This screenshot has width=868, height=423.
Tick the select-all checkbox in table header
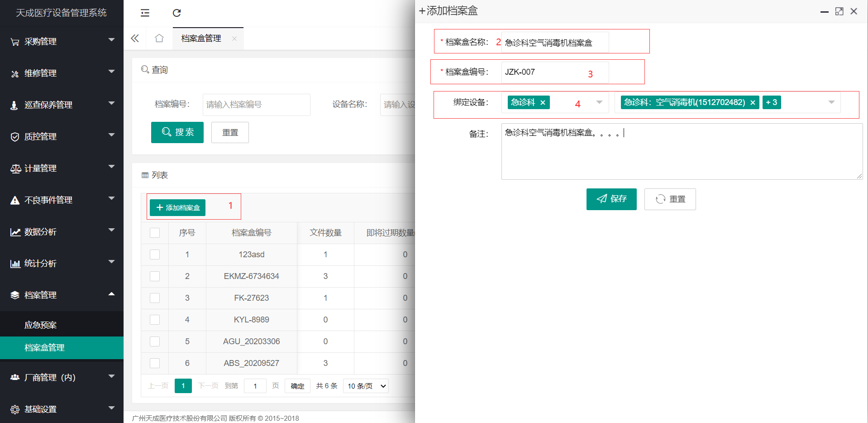(155, 233)
